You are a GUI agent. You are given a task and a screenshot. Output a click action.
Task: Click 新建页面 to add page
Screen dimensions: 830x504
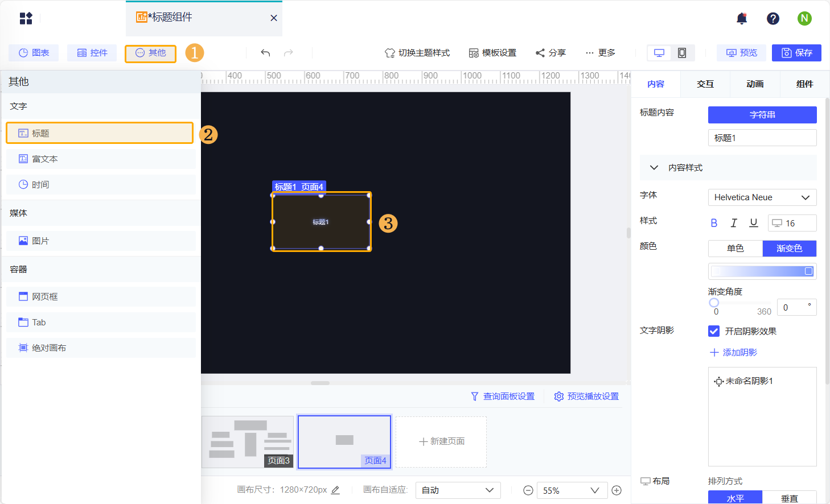click(x=441, y=442)
